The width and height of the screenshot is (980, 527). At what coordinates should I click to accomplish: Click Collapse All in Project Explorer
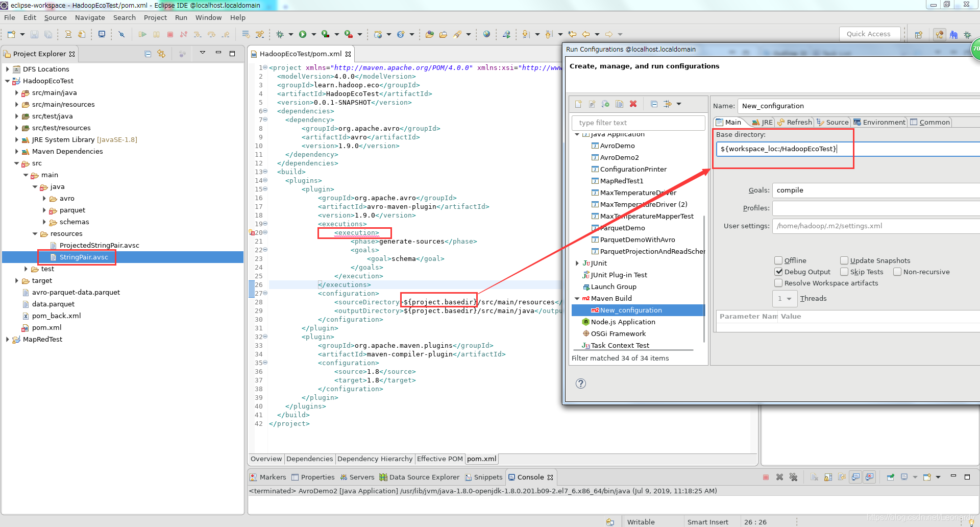148,54
